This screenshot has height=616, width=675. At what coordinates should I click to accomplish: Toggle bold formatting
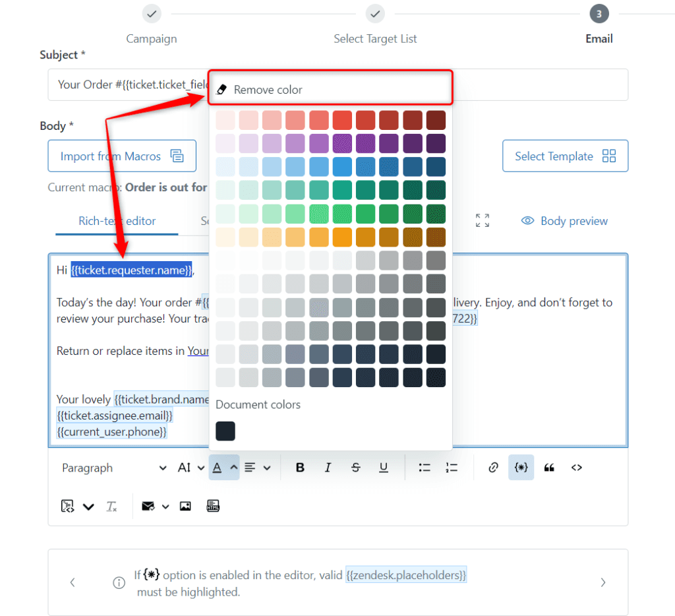[300, 467]
